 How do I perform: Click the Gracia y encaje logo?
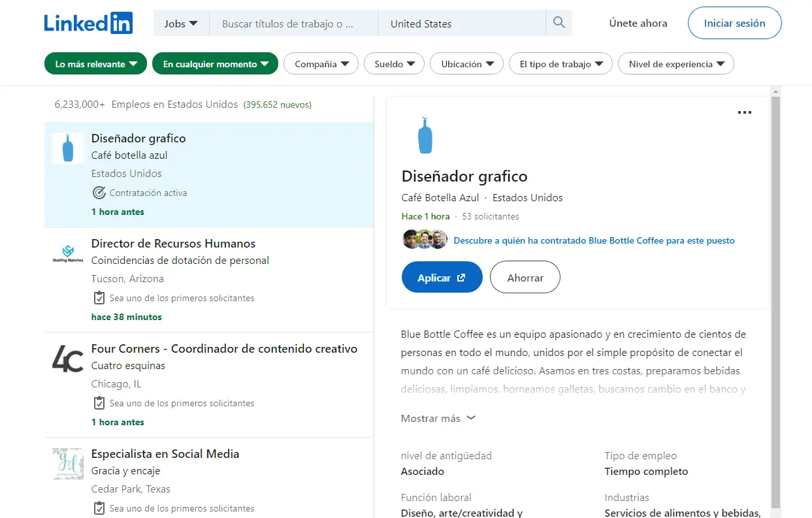(x=68, y=464)
